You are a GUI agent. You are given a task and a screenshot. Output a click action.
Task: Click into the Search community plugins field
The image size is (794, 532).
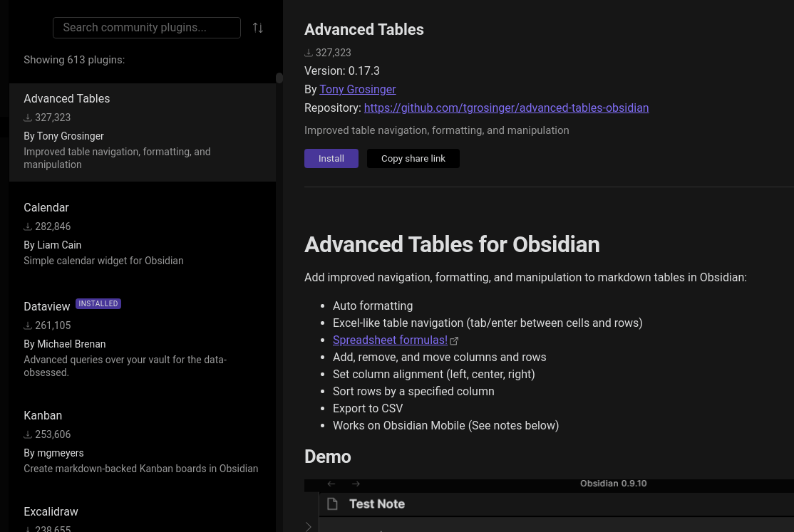click(146, 27)
